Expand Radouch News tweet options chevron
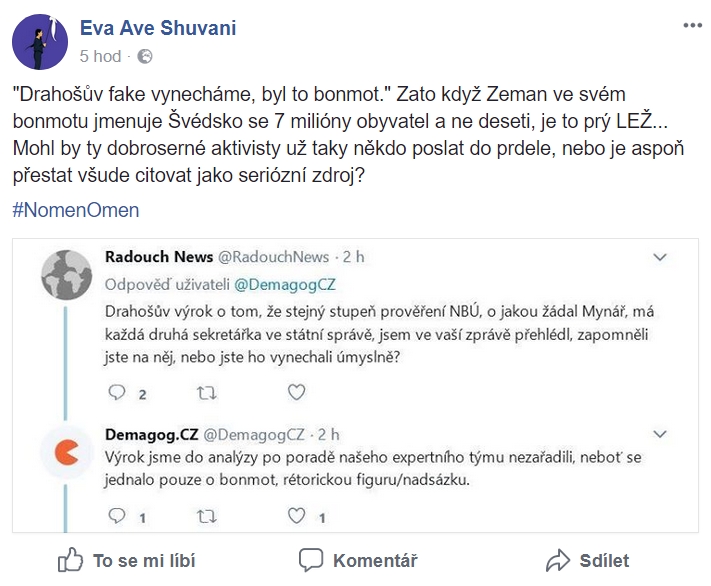The image size is (711, 586). tap(660, 257)
